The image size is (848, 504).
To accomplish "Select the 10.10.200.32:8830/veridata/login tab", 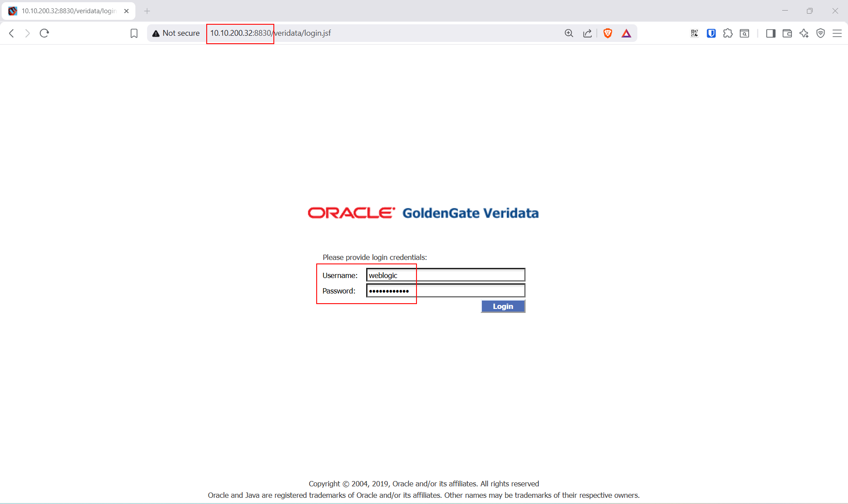I will pyautogui.click(x=68, y=11).
